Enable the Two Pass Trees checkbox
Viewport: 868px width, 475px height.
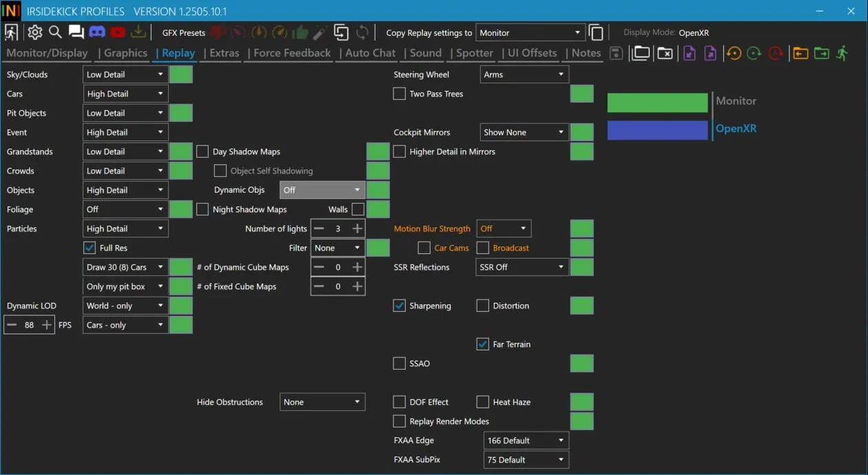(x=400, y=94)
